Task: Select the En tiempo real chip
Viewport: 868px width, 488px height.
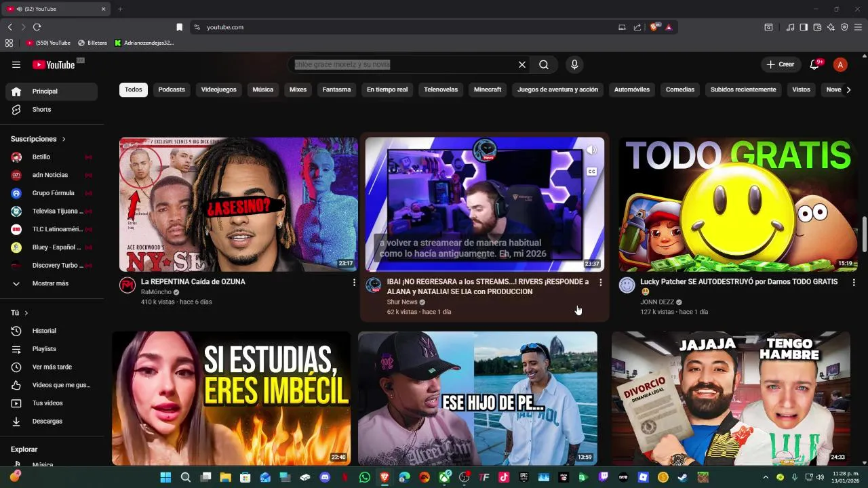Action: click(387, 89)
